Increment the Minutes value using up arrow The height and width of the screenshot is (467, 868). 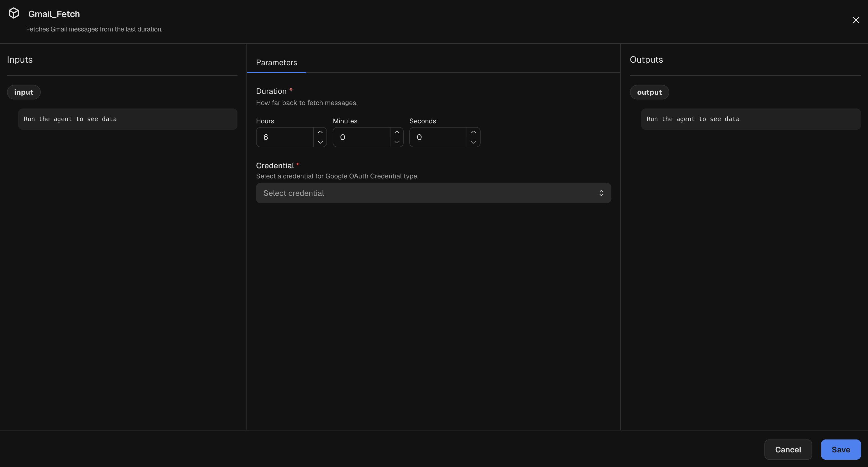click(x=397, y=132)
